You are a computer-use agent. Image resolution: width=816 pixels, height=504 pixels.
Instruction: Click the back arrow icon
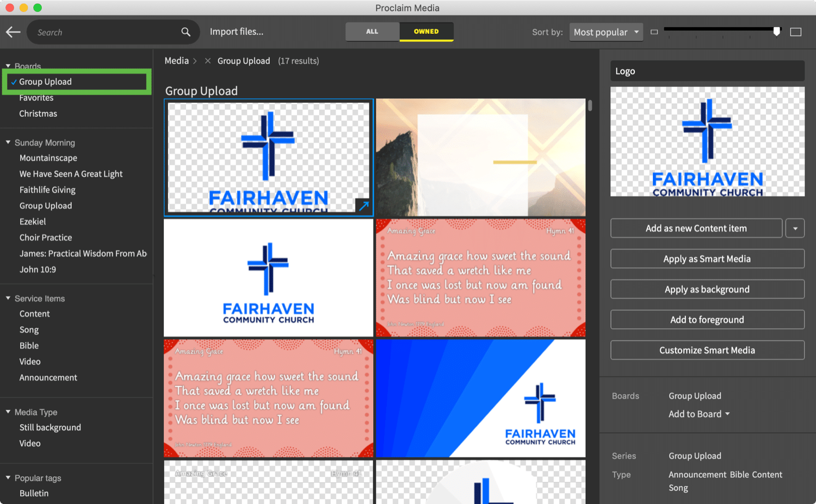[x=13, y=32]
